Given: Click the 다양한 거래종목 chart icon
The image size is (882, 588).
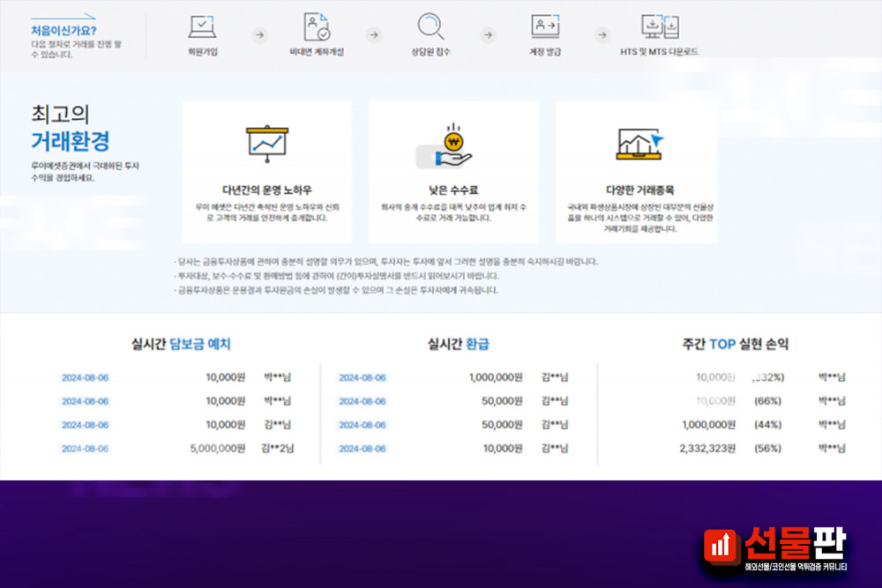Looking at the screenshot, I should click(639, 145).
